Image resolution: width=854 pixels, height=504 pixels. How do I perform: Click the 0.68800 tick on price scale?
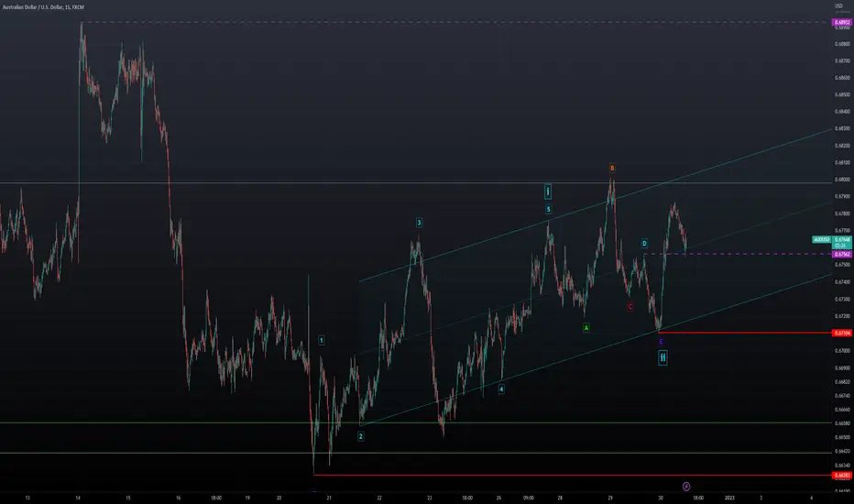(x=842, y=44)
